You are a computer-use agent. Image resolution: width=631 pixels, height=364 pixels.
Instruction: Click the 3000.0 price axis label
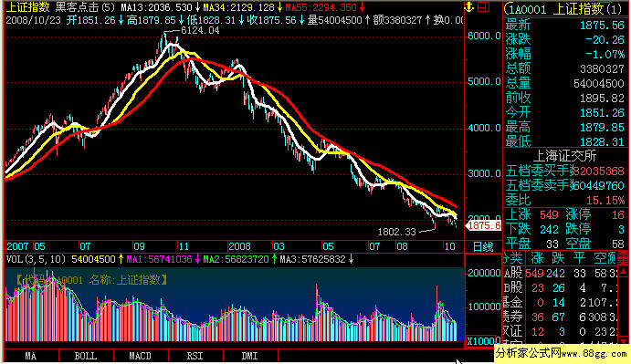click(484, 173)
